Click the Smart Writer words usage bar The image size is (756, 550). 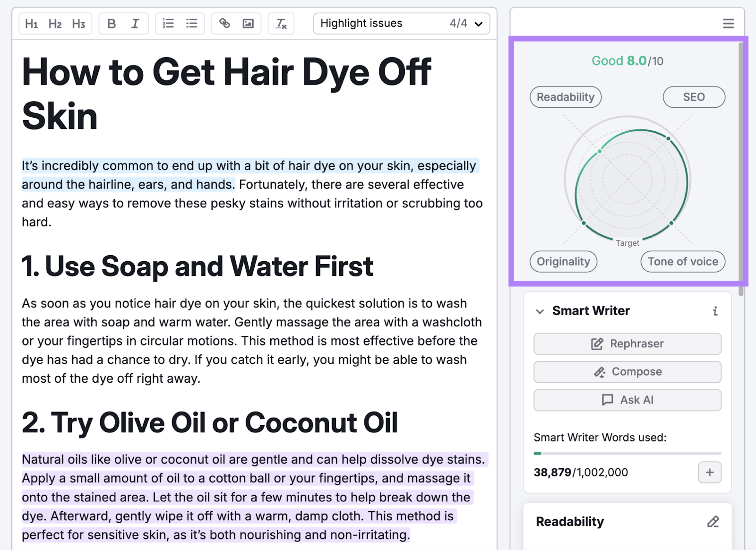(x=627, y=453)
